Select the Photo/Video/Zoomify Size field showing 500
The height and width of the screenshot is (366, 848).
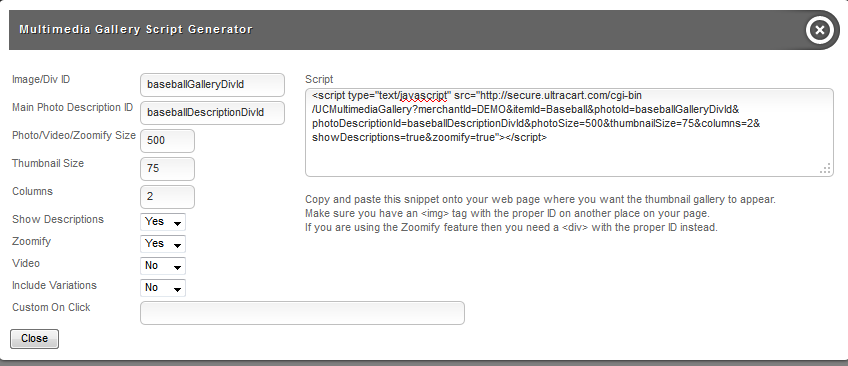click(167, 141)
